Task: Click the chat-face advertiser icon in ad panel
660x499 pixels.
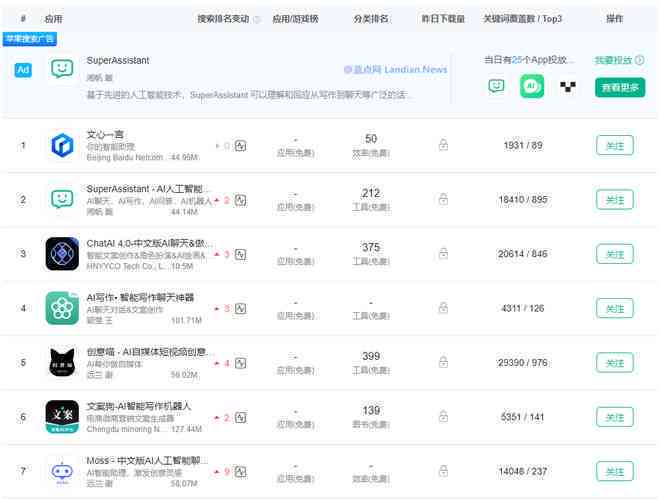Action: pyautogui.click(x=496, y=86)
